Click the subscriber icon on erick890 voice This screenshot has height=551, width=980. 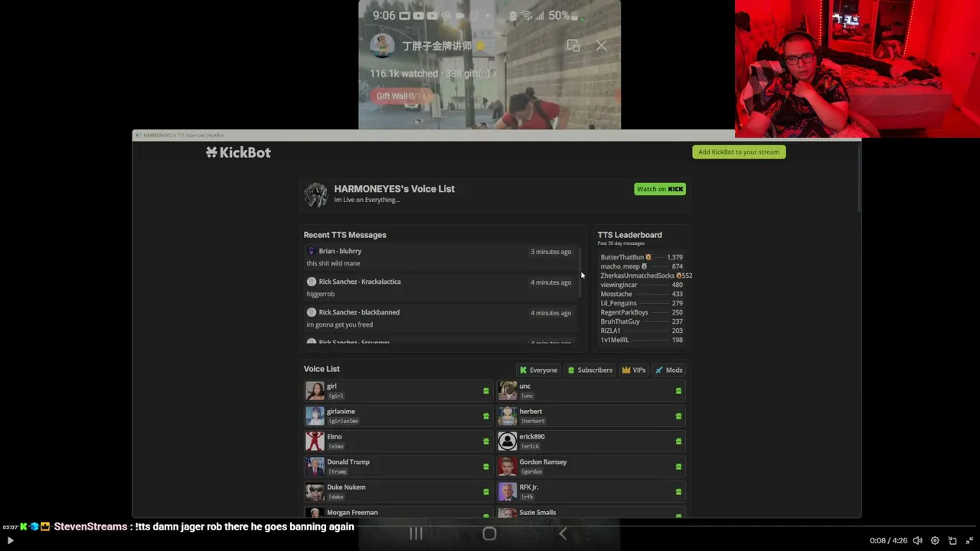click(678, 442)
